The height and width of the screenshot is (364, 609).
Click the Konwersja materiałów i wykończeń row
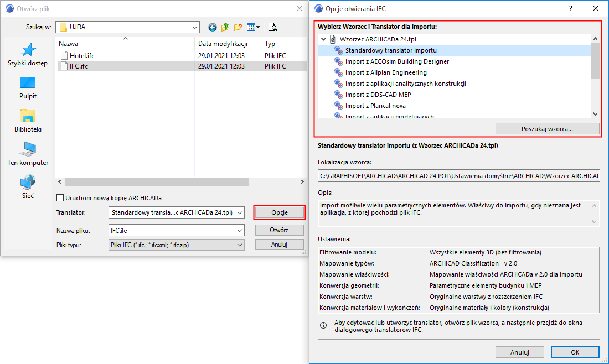[458, 308]
